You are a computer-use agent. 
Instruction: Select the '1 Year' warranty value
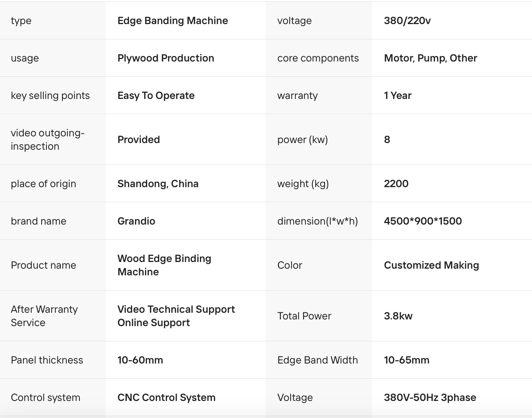[398, 96]
